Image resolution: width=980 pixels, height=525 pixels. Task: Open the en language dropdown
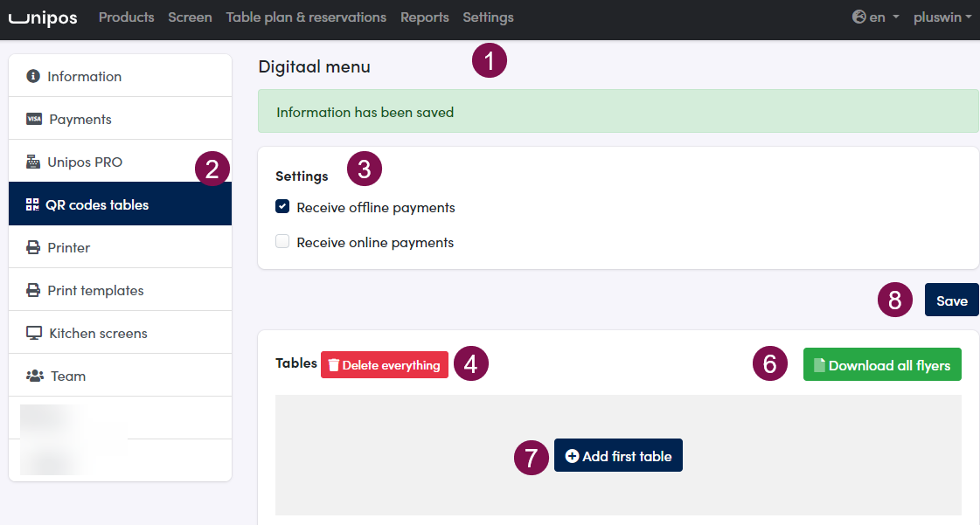pyautogui.click(x=876, y=17)
